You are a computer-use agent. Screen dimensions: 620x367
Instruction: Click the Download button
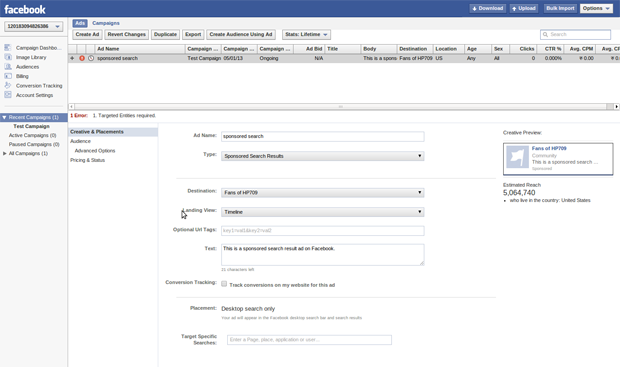tap(488, 8)
